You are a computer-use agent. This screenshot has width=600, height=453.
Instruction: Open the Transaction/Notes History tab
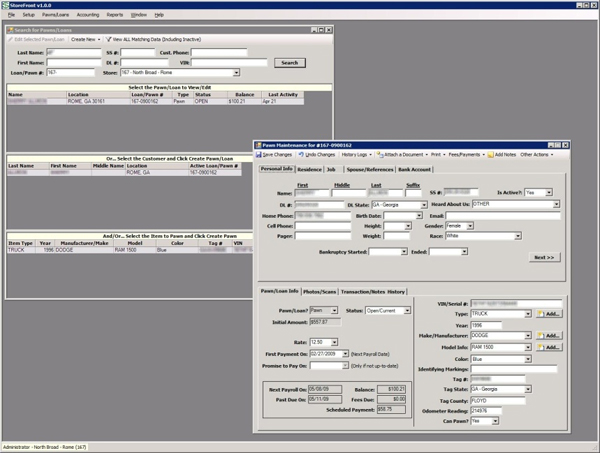click(373, 292)
